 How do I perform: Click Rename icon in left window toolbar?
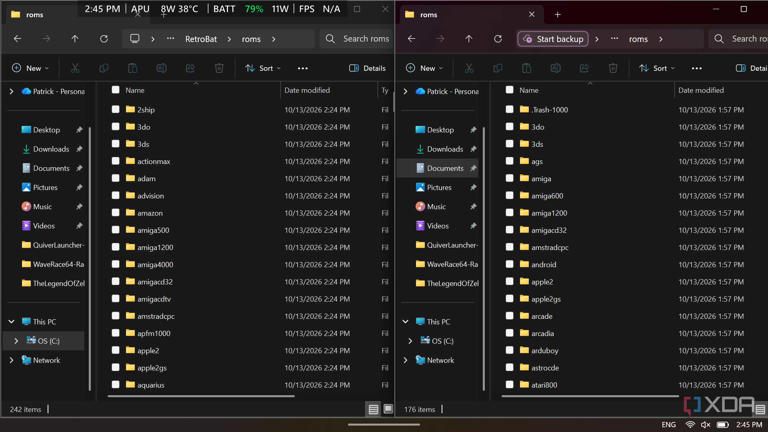[161, 68]
